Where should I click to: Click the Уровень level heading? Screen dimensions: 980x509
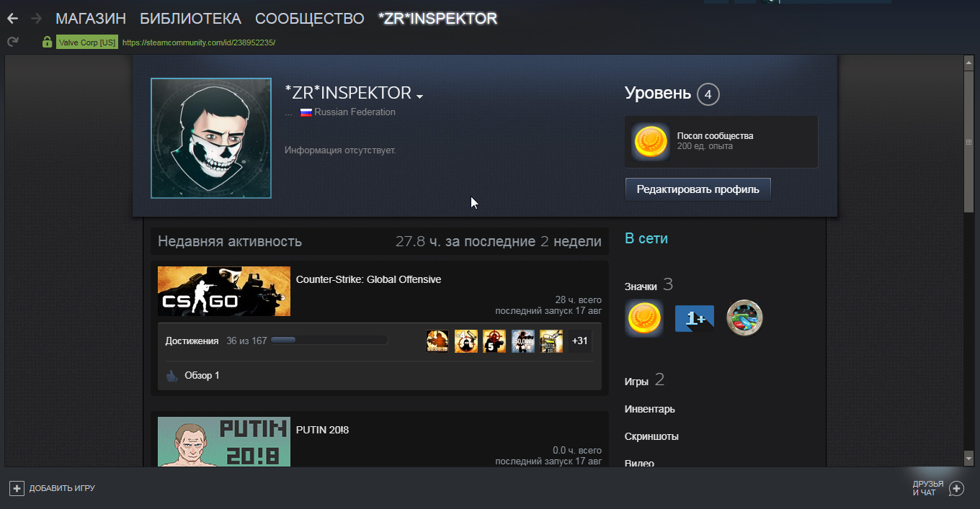click(x=658, y=93)
